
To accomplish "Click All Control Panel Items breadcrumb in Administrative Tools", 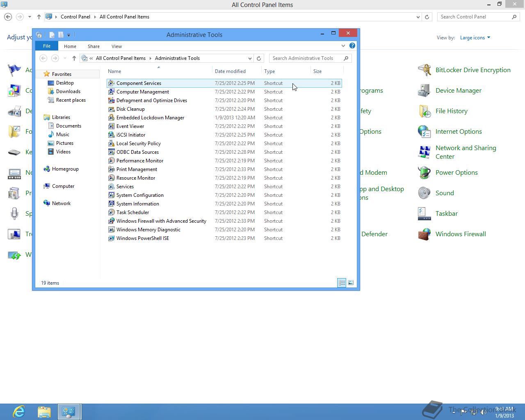I will coord(121,58).
